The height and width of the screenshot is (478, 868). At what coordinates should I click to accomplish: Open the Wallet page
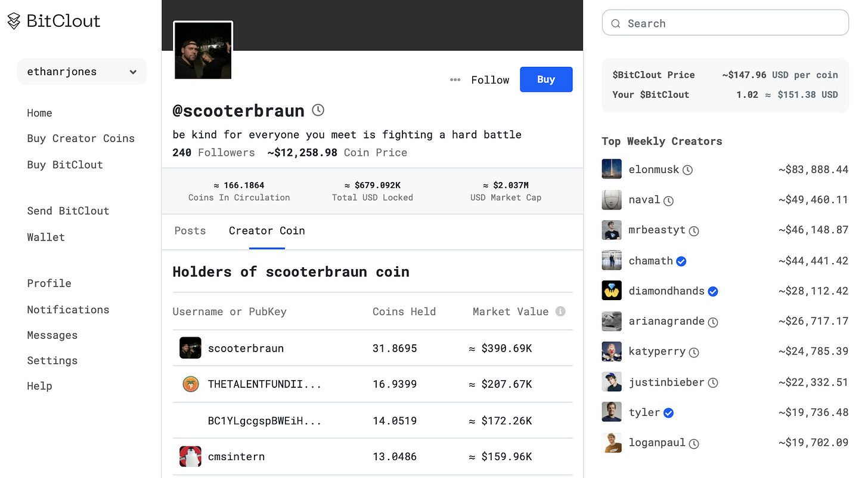click(46, 237)
